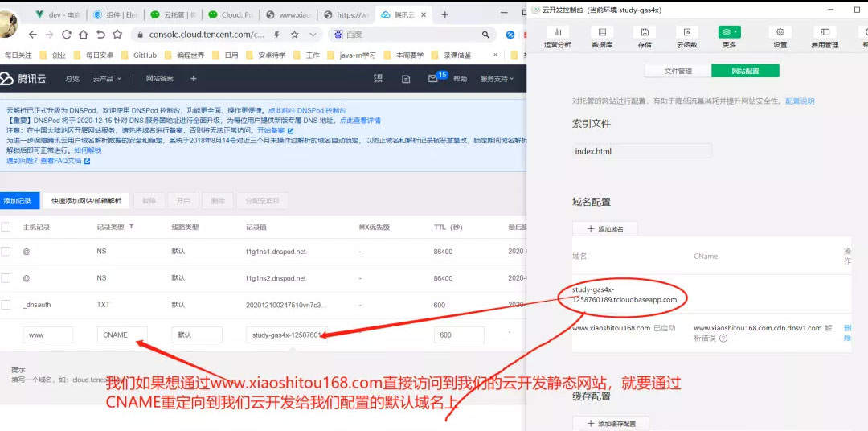
Task: Open the 费用管理 billing tool
Action: click(x=825, y=37)
